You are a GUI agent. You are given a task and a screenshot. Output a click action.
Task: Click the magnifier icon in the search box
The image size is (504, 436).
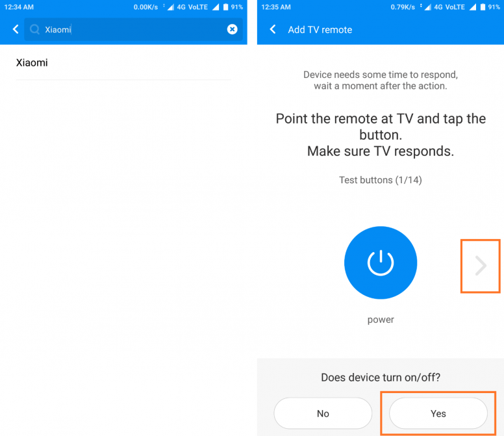pyautogui.click(x=35, y=30)
